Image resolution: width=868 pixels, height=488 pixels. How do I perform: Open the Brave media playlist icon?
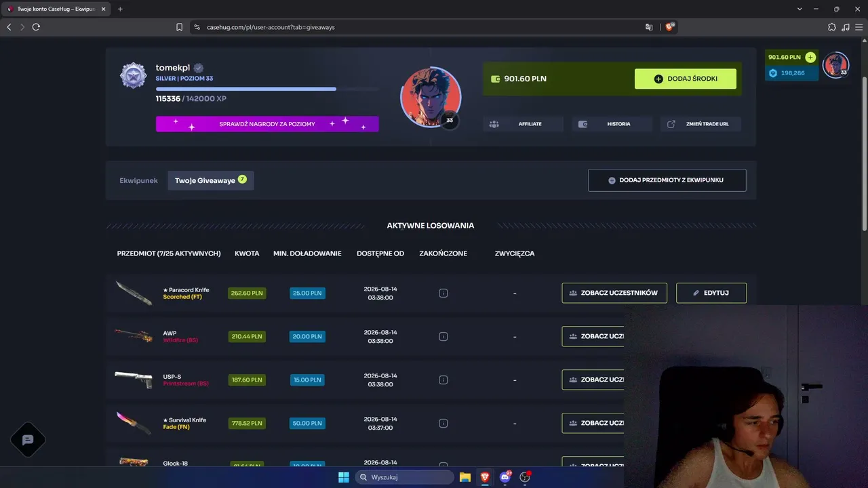[x=845, y=27]
